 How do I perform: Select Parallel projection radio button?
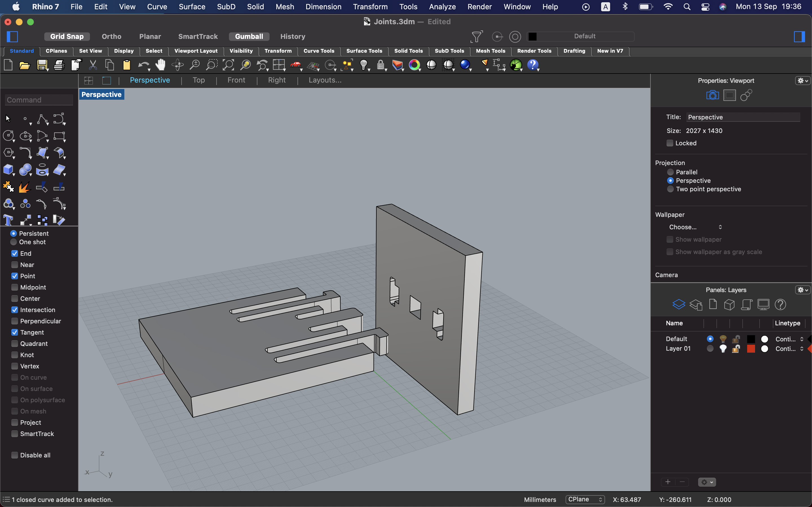tap(670, 172)
